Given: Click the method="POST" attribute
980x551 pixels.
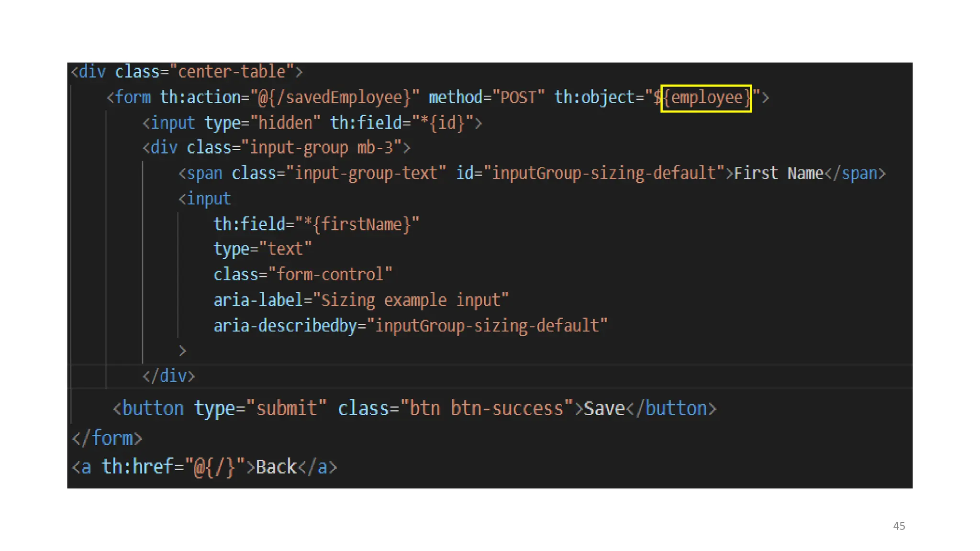Looking at the screenshot, I should tap(486, 98).
